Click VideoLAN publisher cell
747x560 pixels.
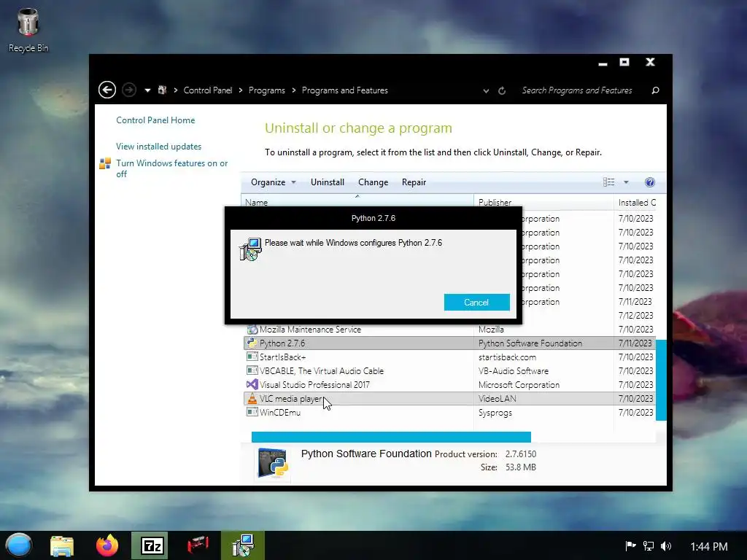[498, 399]
